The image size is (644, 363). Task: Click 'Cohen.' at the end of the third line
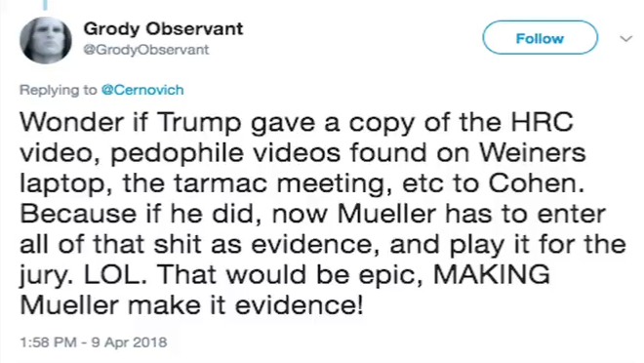pyautogui.click(x=536, y=182)
